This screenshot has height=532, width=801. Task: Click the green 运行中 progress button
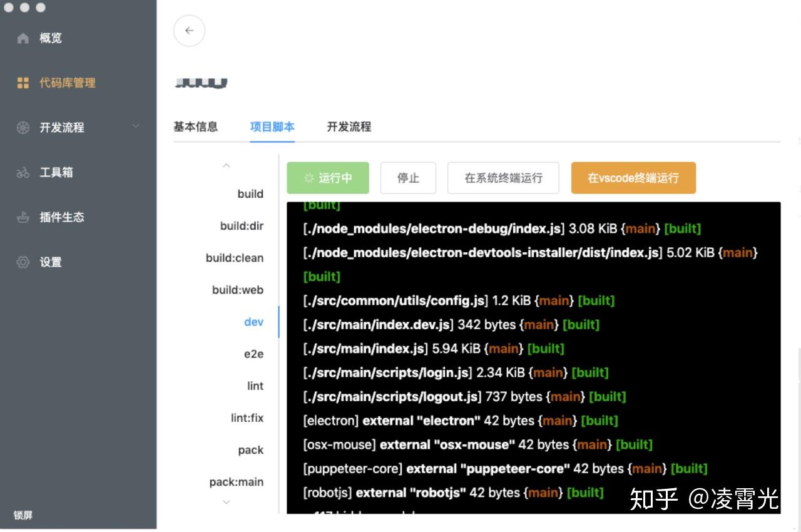coord(328,178)
